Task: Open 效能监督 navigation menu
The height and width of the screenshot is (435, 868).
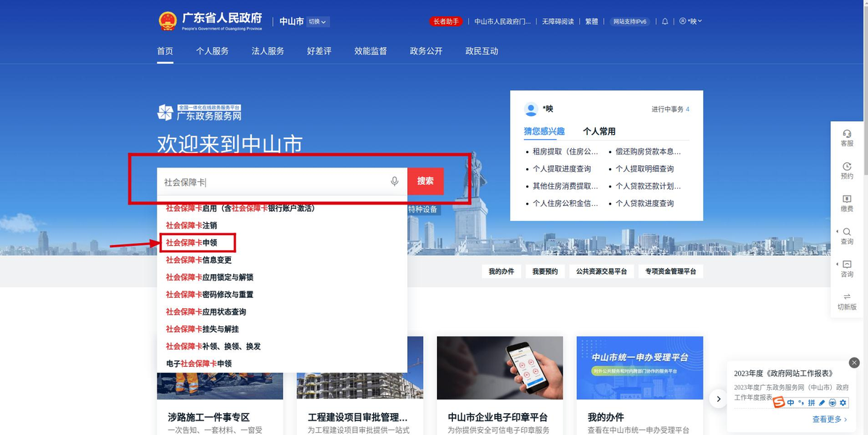Action: (371, 51)
